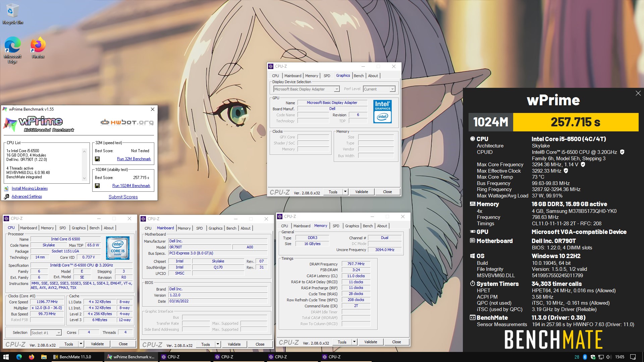Open the notification center icon
Image resolution: width=644 pixels, height=362 pixels.
tap(633, 357)
